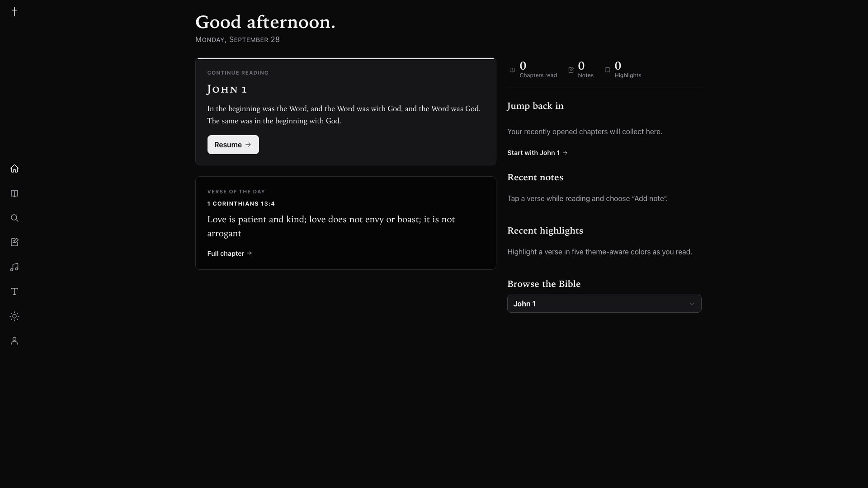
Task: Click the Chapters read book icon
Action: pos(512,70)
